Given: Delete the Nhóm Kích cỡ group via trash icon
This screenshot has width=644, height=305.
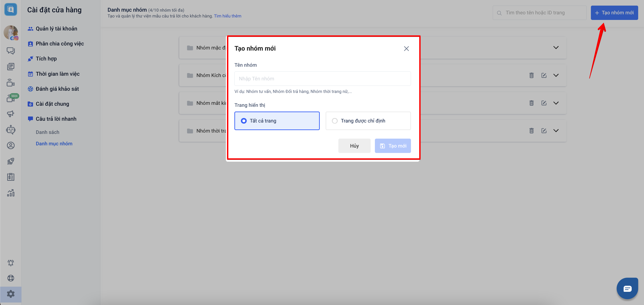Looking at the screenshot, I should click(531, 75).
